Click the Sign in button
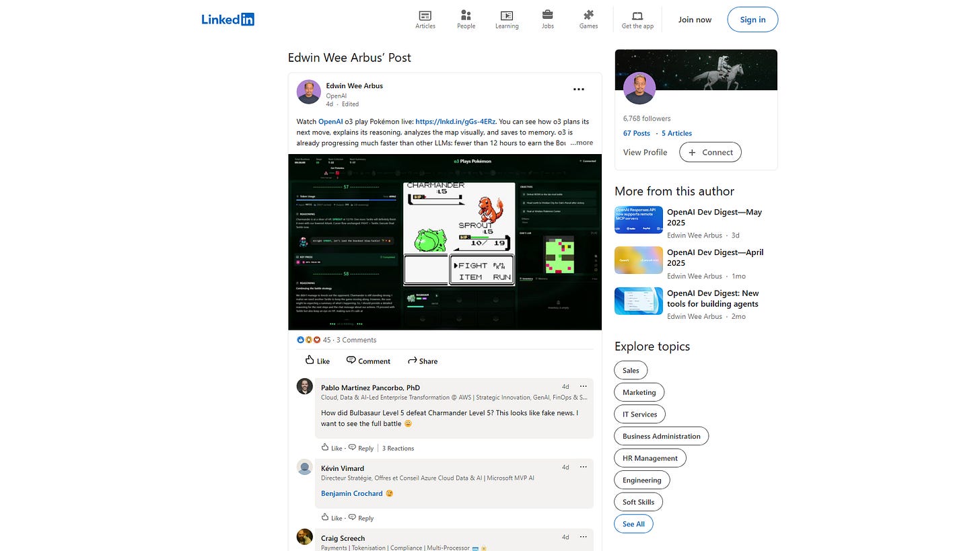 pyautogui.click(x=753, y=20)
